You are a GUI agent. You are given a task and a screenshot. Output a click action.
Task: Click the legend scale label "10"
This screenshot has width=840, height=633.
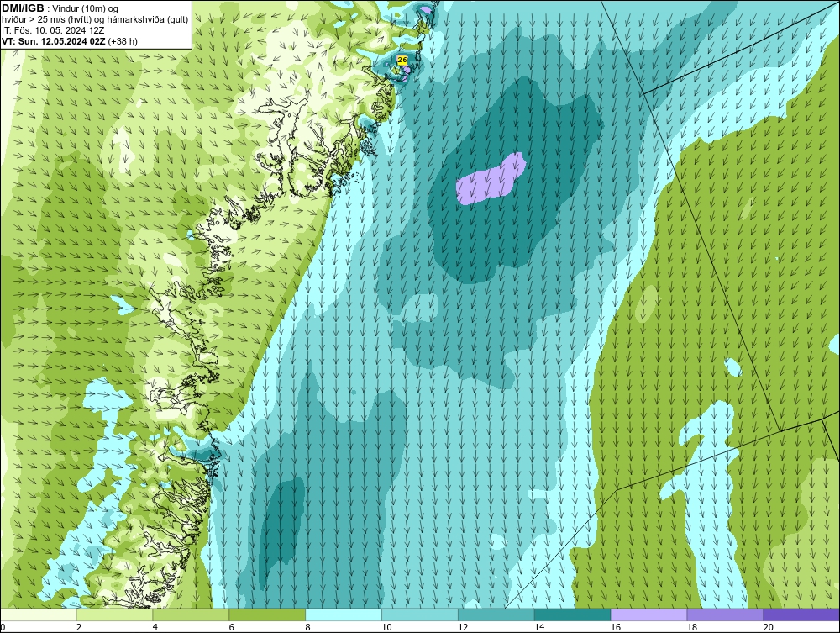tap(386, 627)
